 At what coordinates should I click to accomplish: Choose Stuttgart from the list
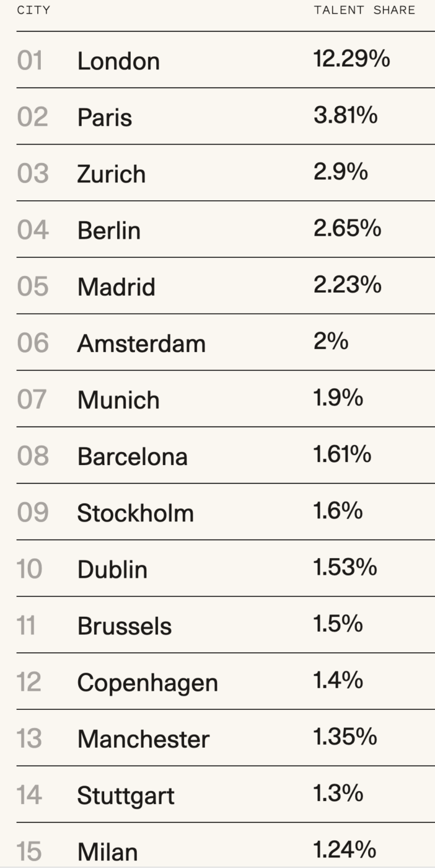tap(126, 795)
